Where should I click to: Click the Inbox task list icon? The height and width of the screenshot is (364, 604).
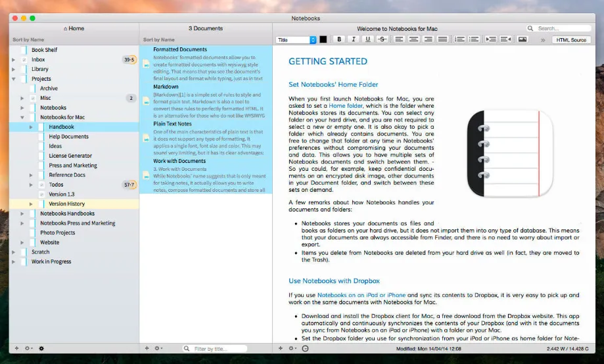tap(24, 60)
